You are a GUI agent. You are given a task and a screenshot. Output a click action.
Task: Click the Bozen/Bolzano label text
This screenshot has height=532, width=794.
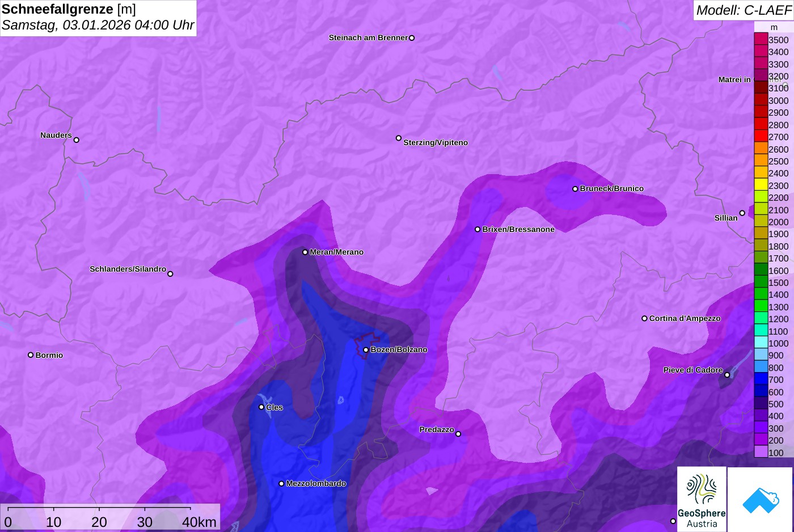click(x=399, y=349)
